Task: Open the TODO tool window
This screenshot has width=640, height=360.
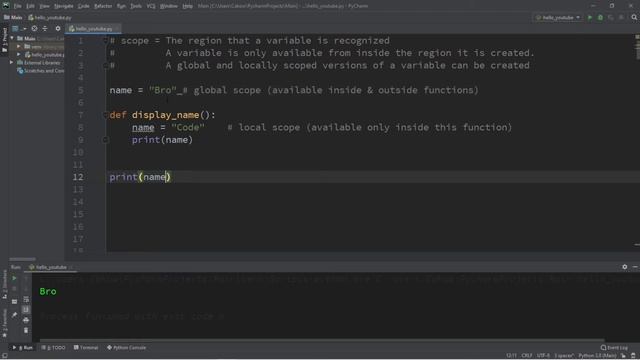Action: (53, 348)
